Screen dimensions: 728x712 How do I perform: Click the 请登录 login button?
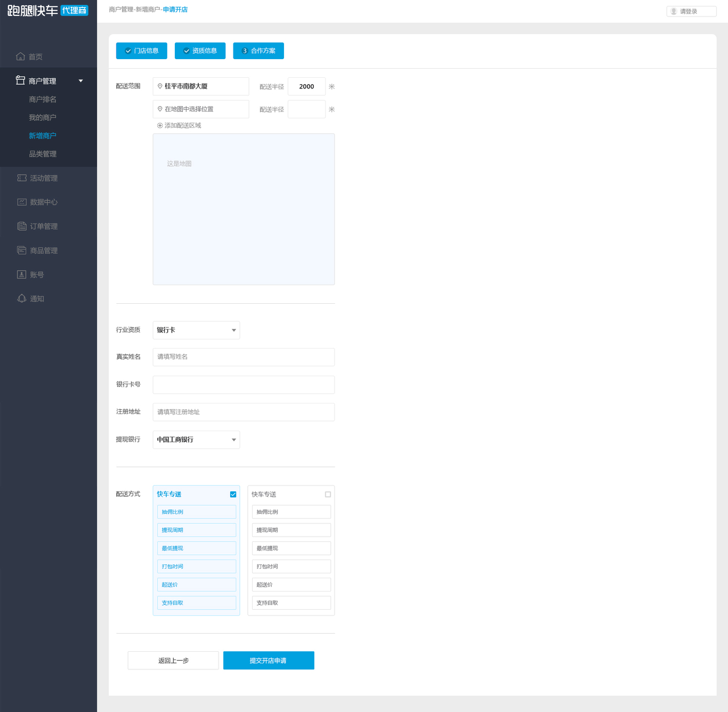click(x=691, y=11)
